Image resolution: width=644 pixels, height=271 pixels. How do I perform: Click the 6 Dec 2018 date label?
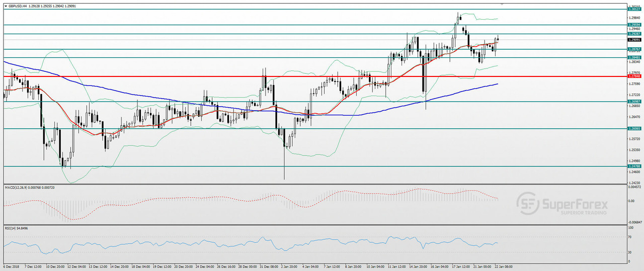11,266
